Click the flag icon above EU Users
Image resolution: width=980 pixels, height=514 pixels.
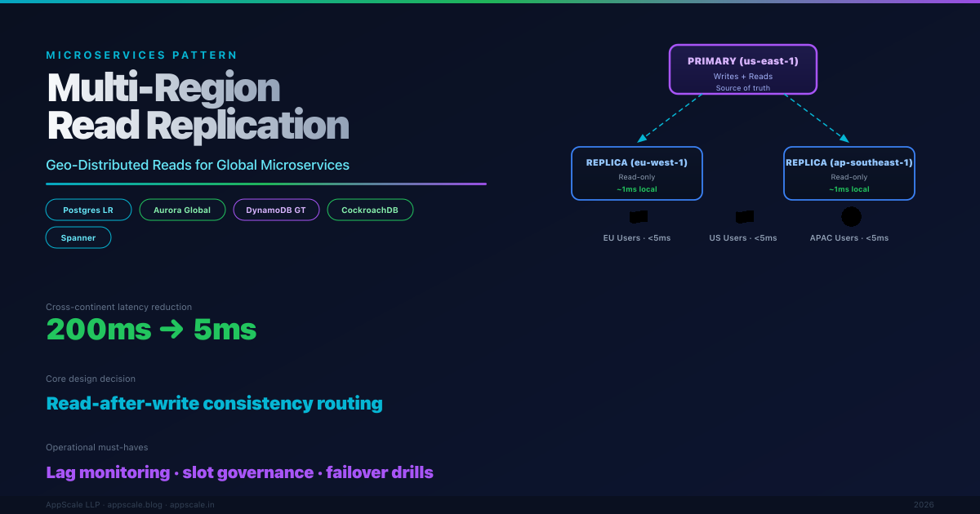tap(638, 217)
